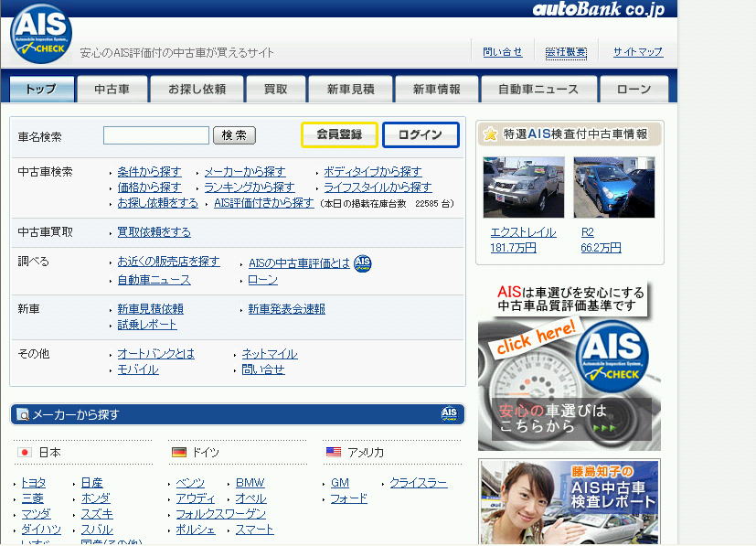Click the Germany flag icon
756x546 pixels.
(179, 453)
